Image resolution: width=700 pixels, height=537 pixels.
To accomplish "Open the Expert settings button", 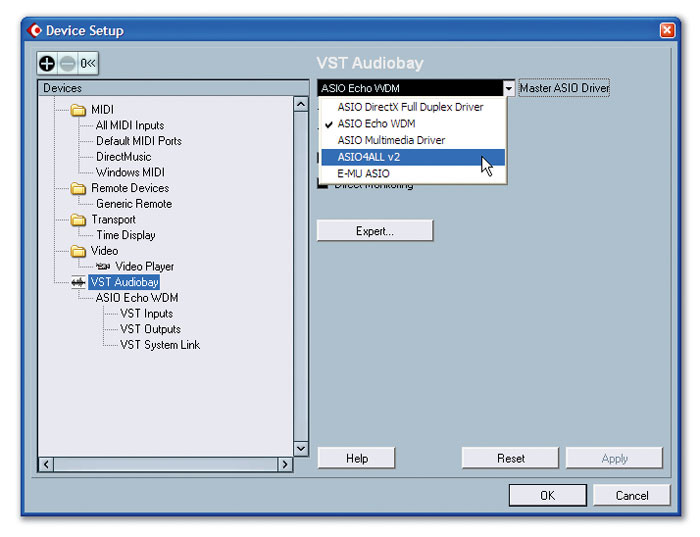I will click(375, 231).
